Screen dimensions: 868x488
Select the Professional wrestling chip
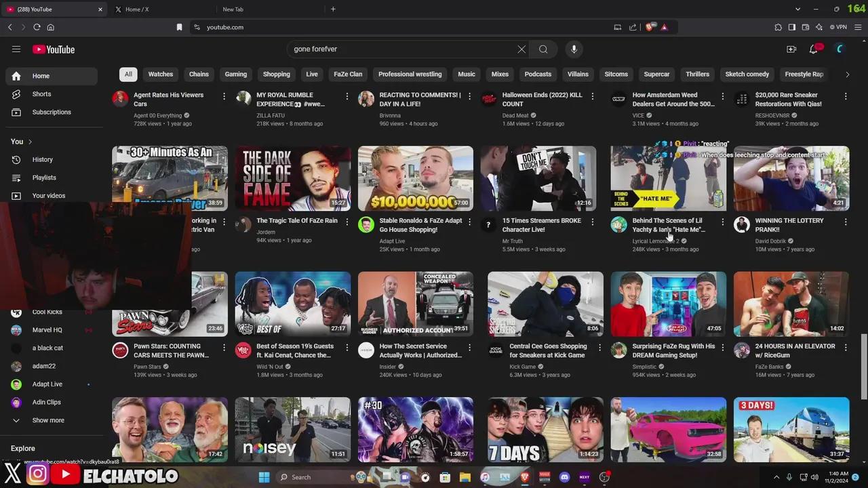click(410, 74)
